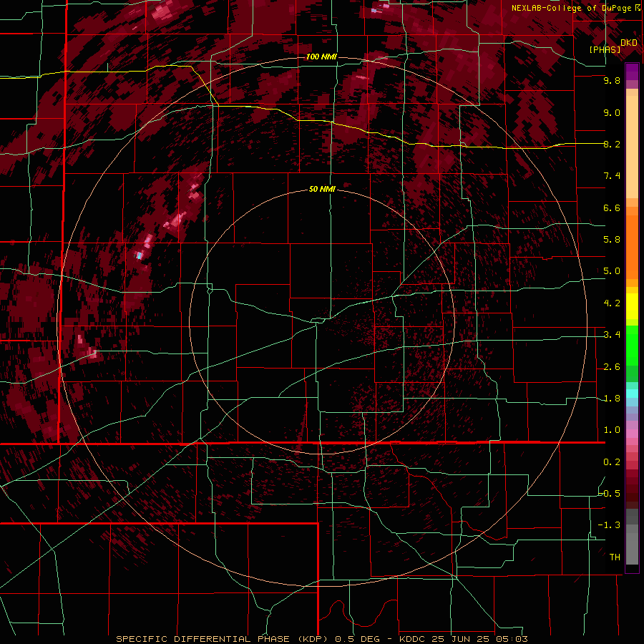Click the "50 NMI" range ring label
Screen dimensions: 644x644
click(x=322, y=190)
